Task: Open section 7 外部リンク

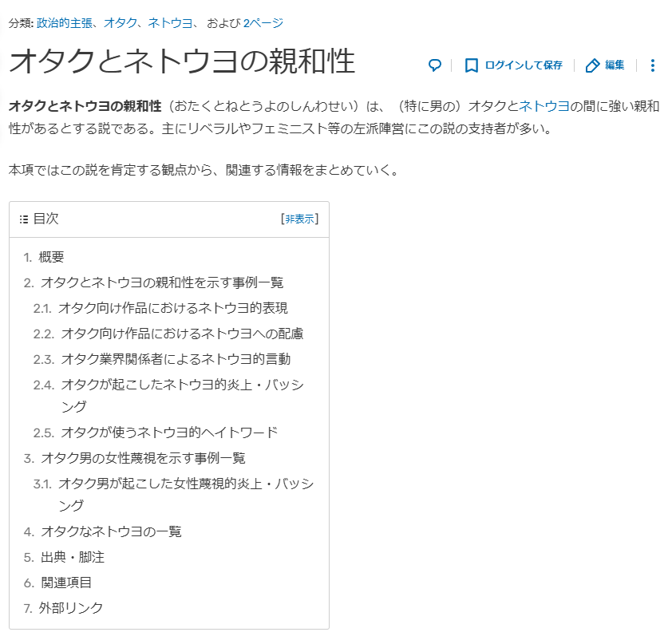Action: [x=71, y=608]
